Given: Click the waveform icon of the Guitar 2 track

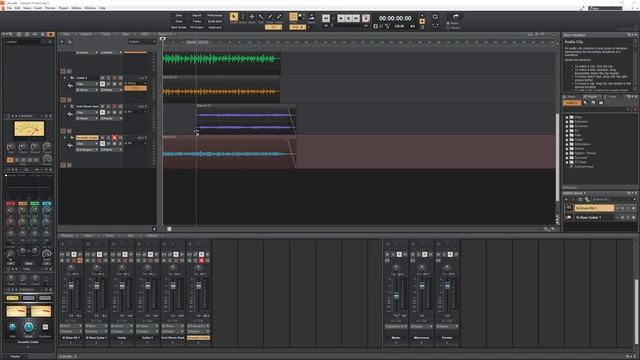Looking at the screenshot, I should pos(70,85).
